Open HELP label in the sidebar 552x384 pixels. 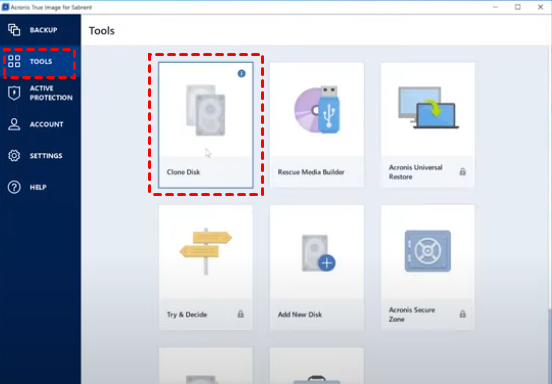pos(38,187)
